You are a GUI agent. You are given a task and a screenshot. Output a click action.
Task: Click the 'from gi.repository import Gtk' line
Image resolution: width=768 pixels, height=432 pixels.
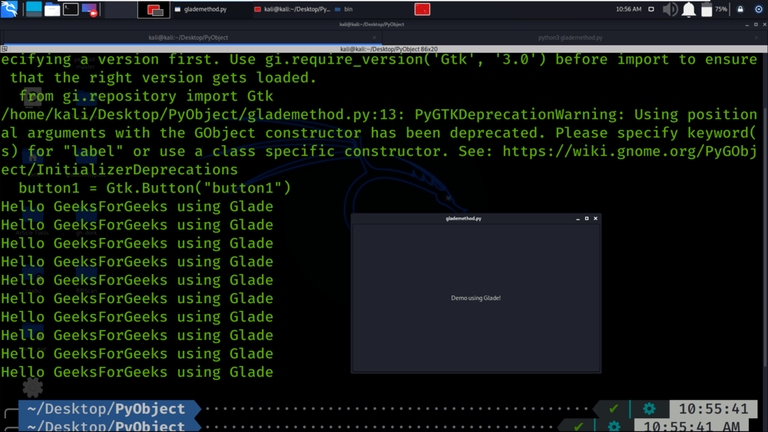pos(146,96)
